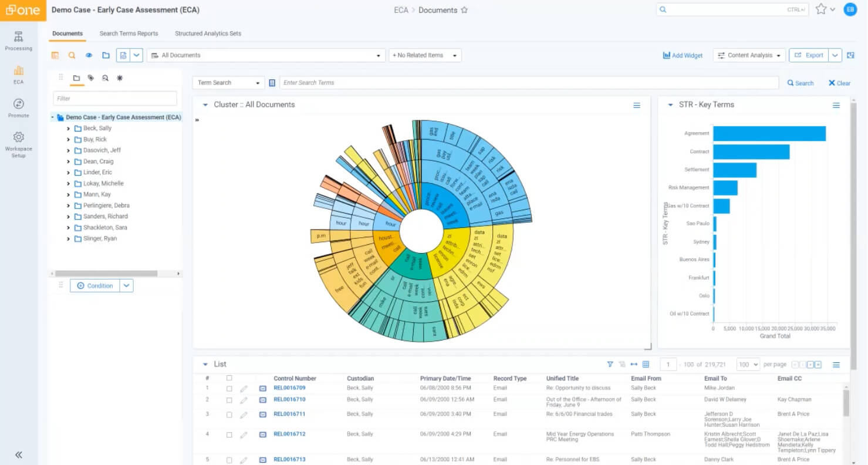Viewport: 868px width, 465px height.
Task: Switch to the Search Terms Reports tab
Action: click(129, 33)
